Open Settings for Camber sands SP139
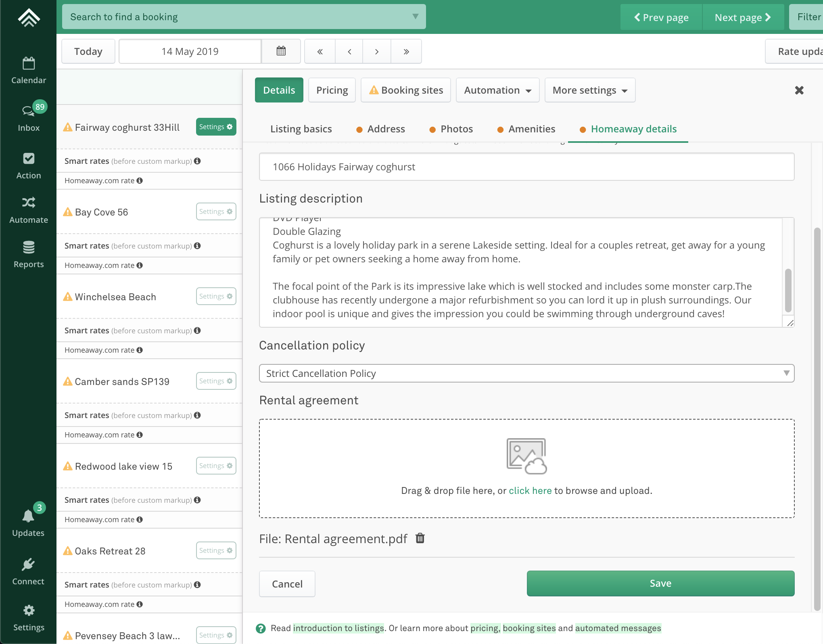The height and width of the screenshot is (644, 823). point(216,381)
